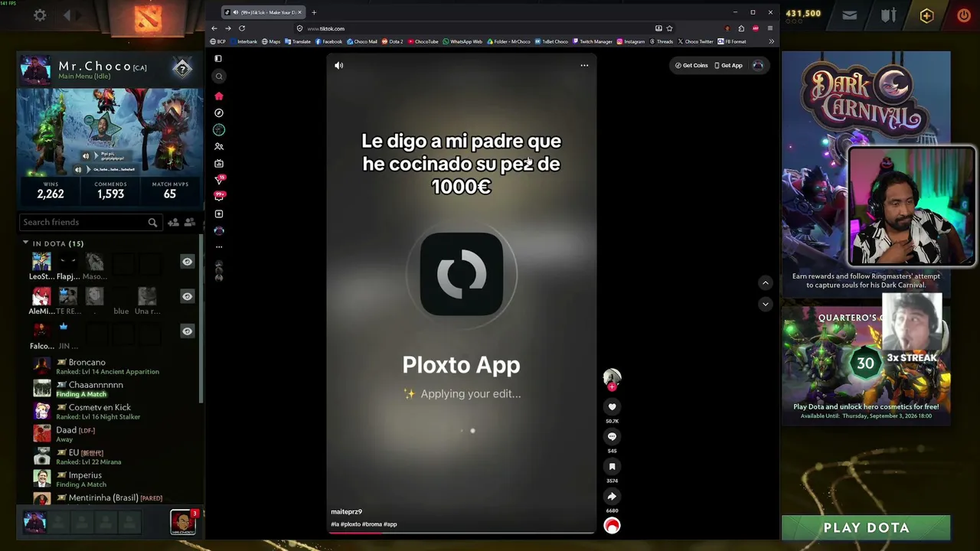This screenshot has height=551, width=980.
Task: Select friend Daad in the friends list
Action: 115,434
